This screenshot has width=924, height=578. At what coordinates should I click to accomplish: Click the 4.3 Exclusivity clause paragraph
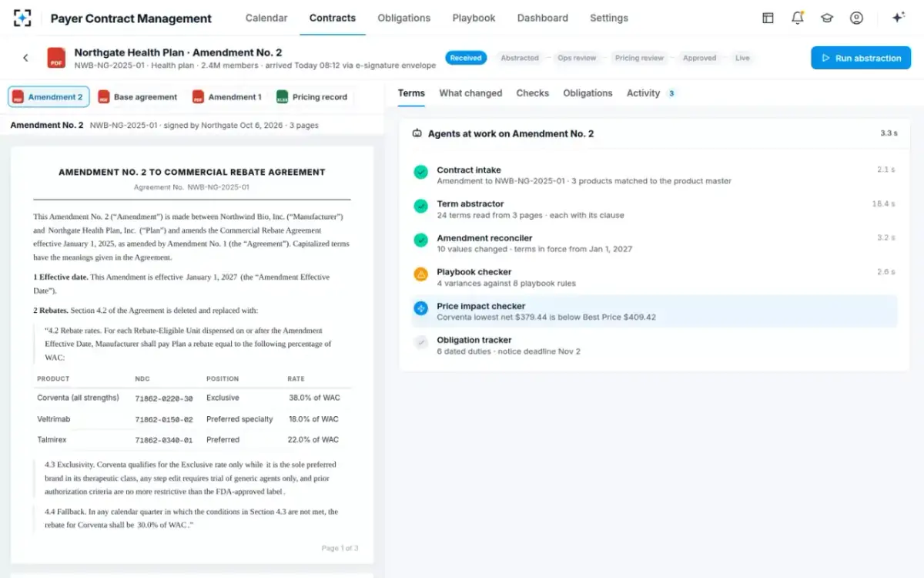point(192,478)
